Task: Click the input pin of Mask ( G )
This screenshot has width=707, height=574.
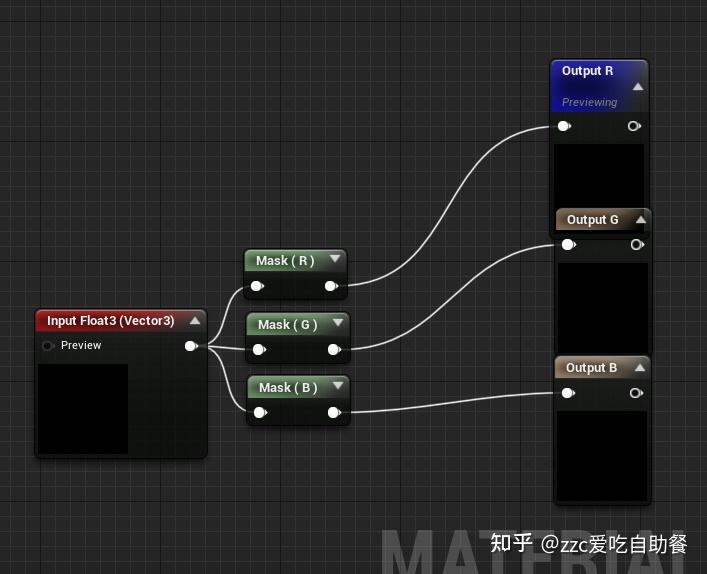Action: [x=259, y=349]
